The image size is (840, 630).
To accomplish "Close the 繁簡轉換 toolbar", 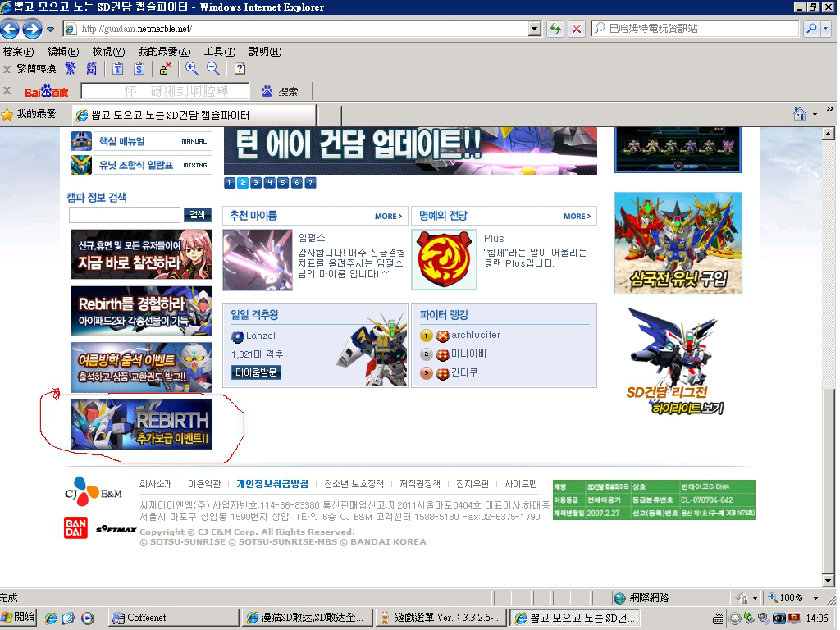I will tap(7, 69).
